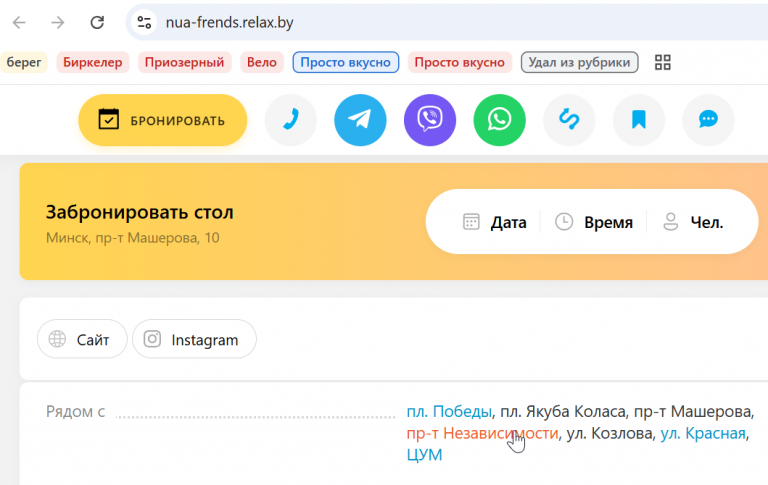
Task: Open the 'Вело' bookmark chip
Action: coord(262,62)
